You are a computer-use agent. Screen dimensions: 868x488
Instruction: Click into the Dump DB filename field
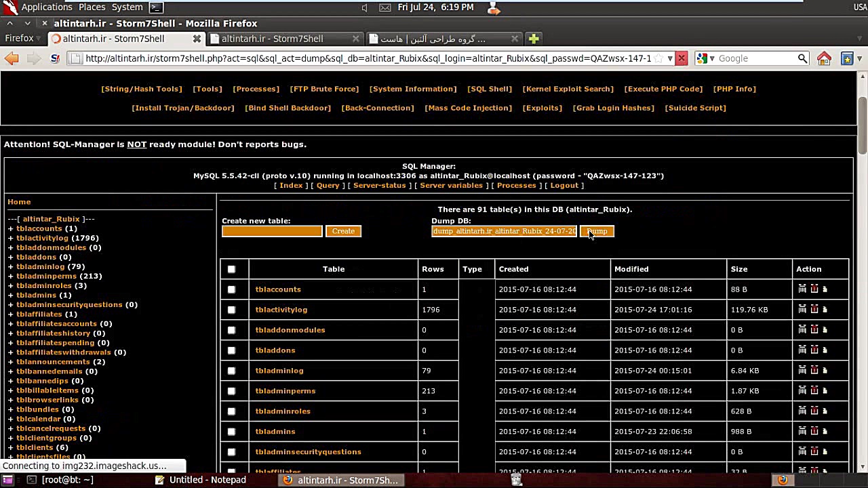pos(504,231)
